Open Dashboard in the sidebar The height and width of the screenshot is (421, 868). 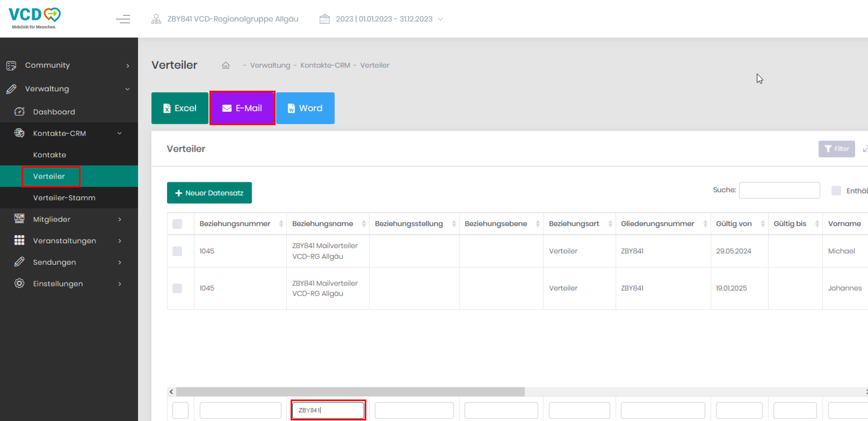tap(54, 112)
